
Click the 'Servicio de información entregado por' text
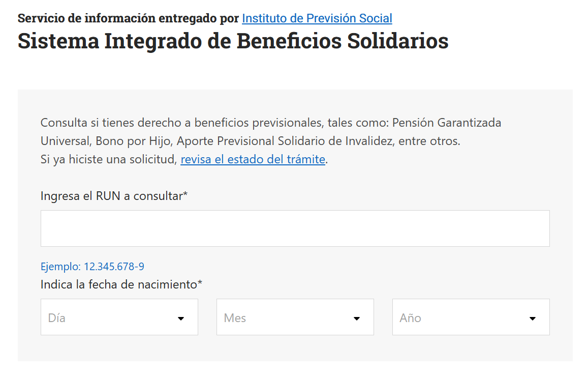(x=128, y=19)
